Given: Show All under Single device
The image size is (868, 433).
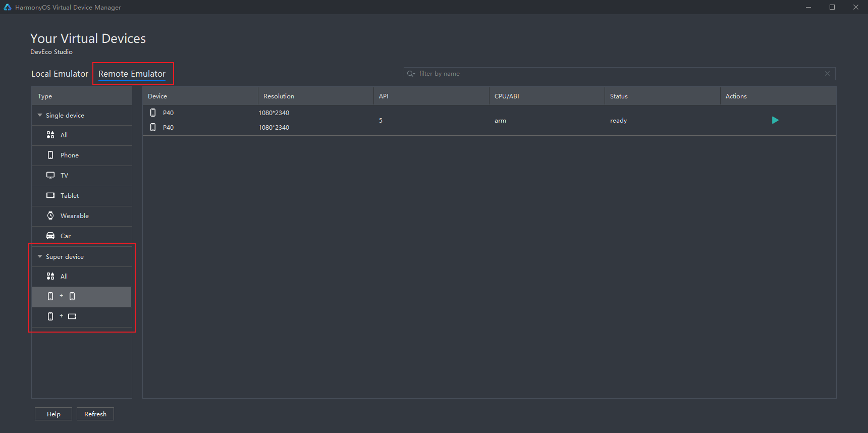Looking at the screenshot, I should point(64,135).
